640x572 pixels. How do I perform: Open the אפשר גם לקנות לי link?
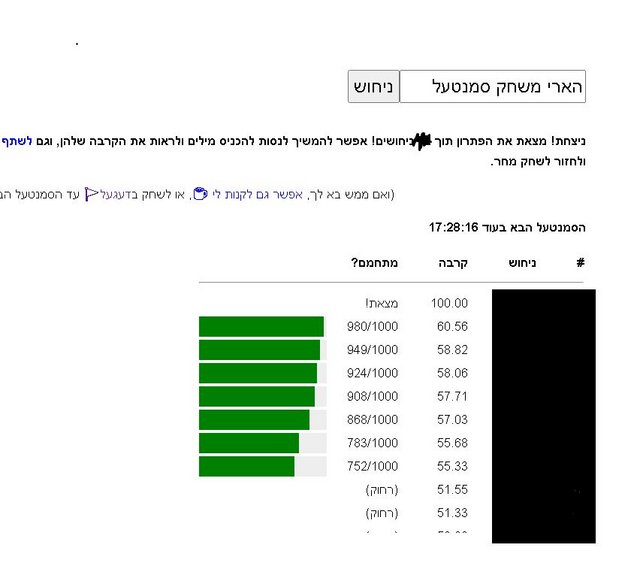tap(257, 194)
